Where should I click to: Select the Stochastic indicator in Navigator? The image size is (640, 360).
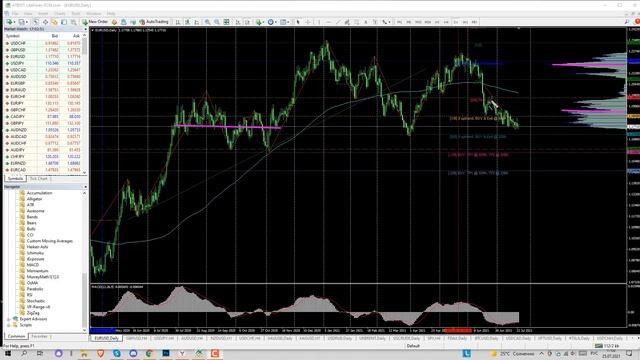click(36, 301)
